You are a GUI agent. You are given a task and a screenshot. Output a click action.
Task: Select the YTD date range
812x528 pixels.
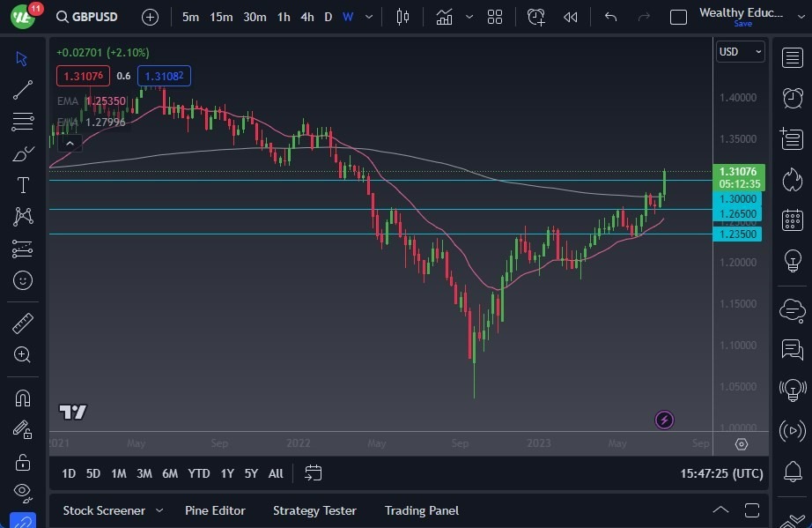(198, 473)
